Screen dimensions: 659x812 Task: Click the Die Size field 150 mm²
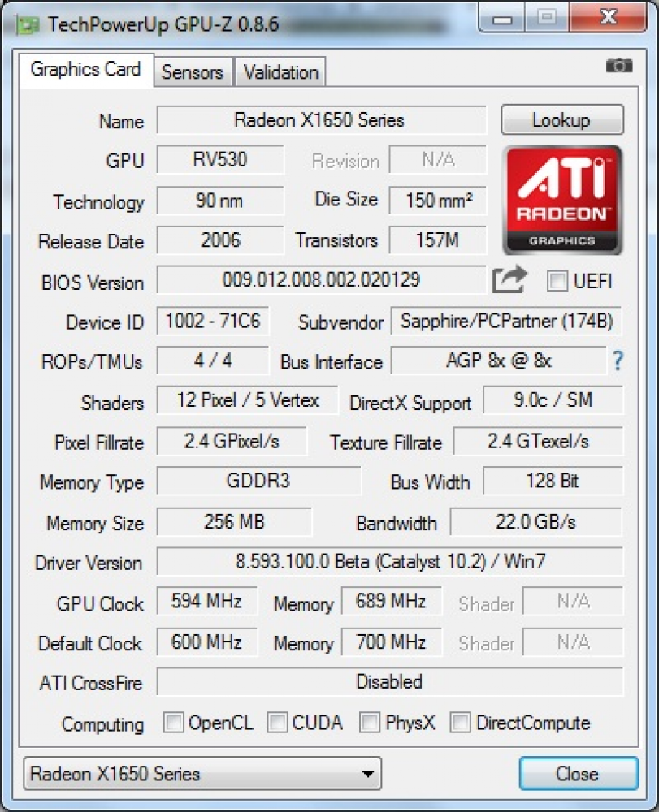[x=438, y=200]
